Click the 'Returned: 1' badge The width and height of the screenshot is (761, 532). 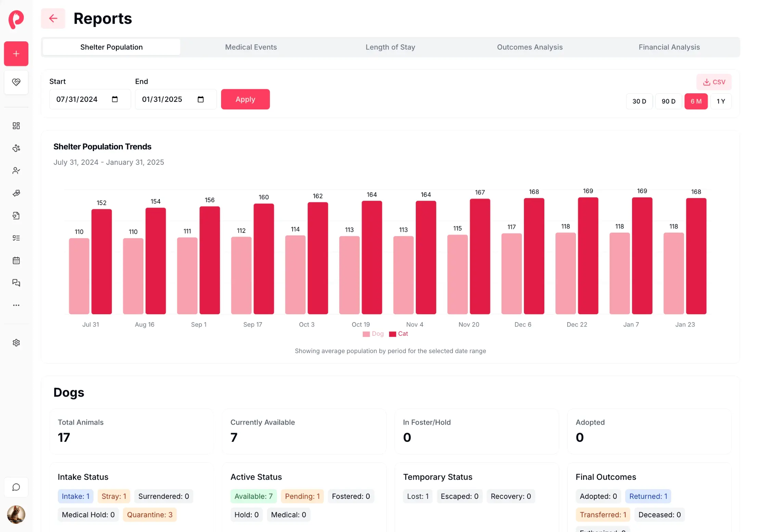click(x=648, y=496)
